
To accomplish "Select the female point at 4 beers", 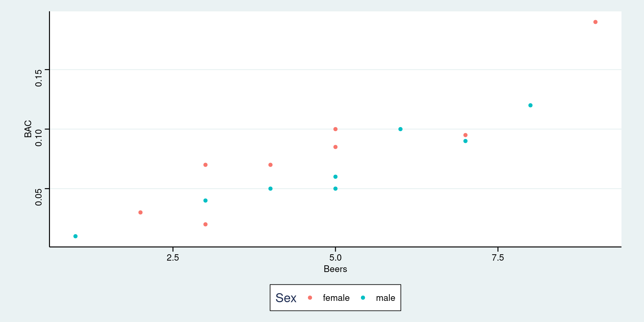I will point(270,165).
